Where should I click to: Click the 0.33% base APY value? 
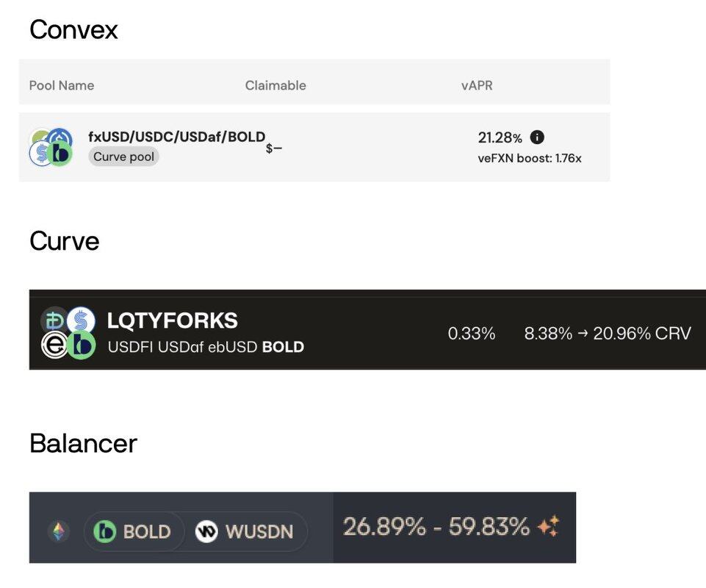tap(472, 334)
